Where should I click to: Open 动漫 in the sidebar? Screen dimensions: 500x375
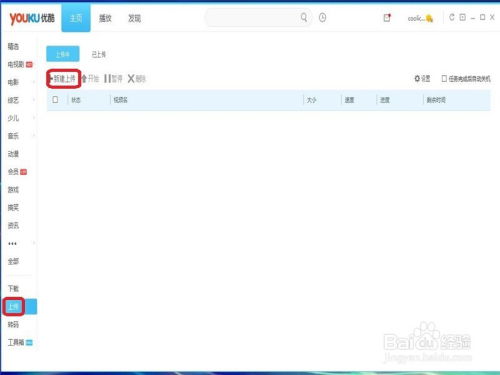coord(13,154)
